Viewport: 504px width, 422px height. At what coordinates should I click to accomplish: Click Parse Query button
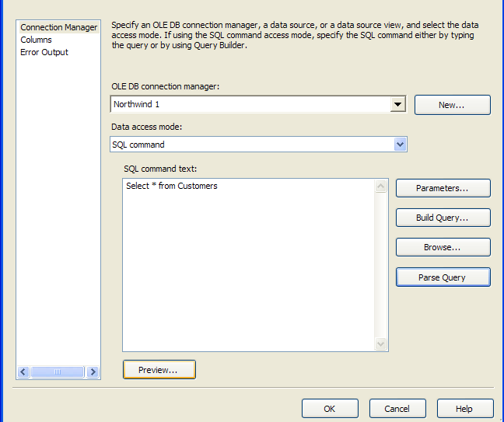(443, 277)
